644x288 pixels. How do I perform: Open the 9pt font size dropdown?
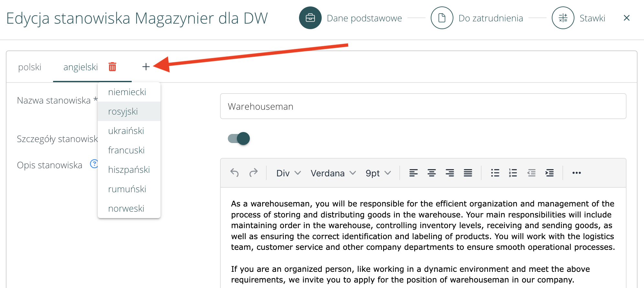(x=378, y=173)
